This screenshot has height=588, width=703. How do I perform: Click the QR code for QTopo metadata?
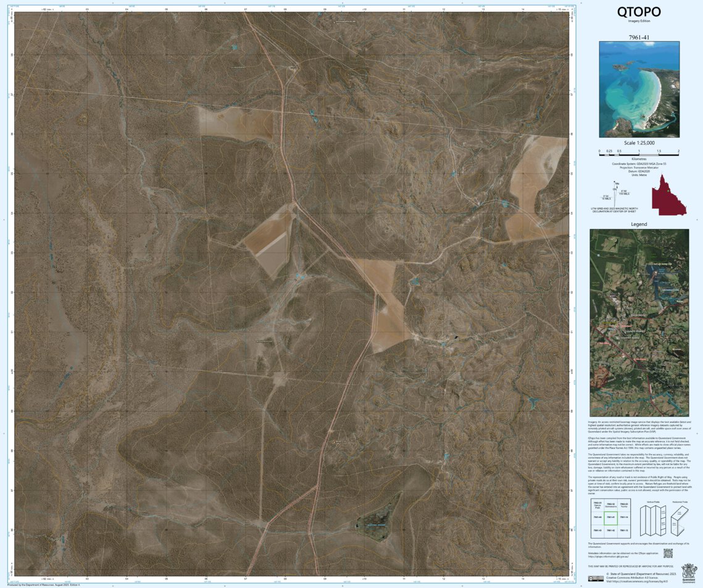[x=668, y=553]
